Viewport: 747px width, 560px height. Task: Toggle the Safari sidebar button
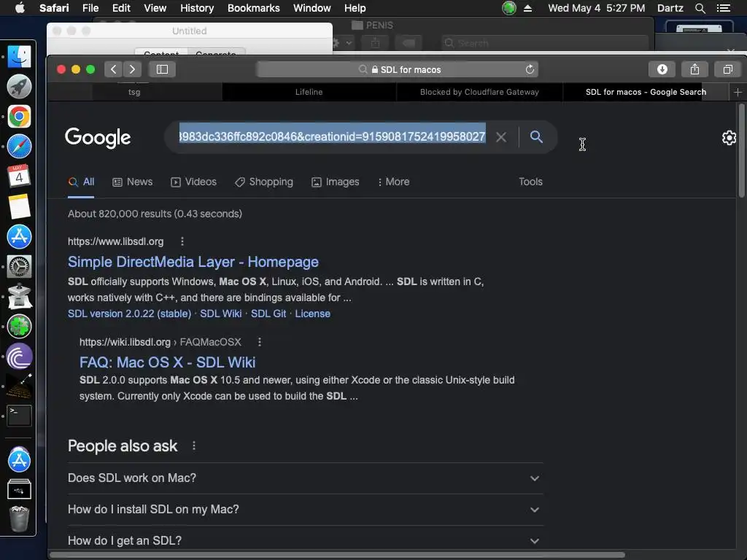pos(163,69)
